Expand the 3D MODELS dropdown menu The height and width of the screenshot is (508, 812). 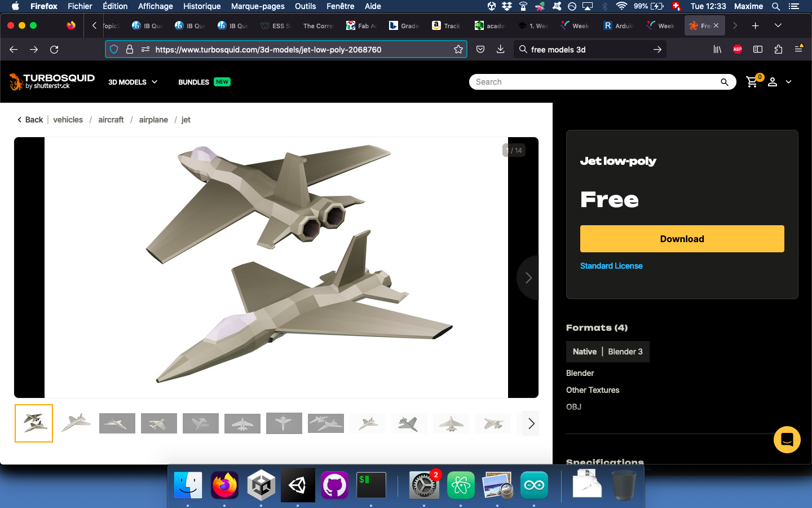point(133,82)
